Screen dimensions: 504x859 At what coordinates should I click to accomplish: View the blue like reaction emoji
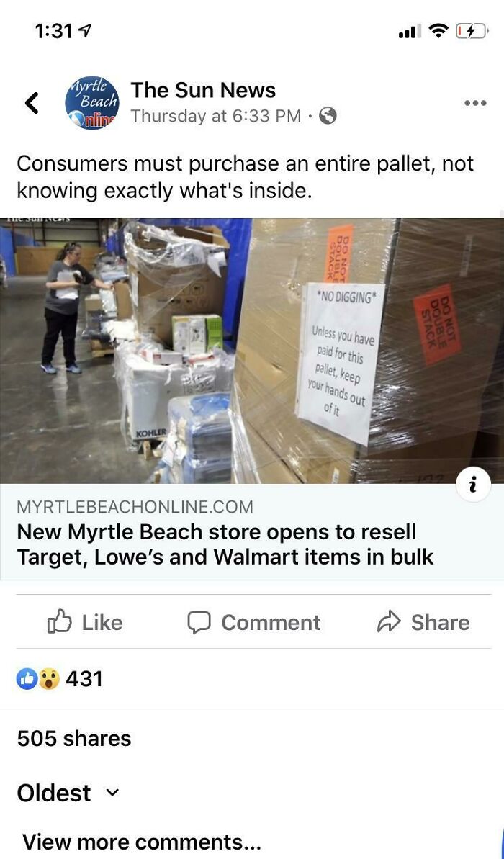pos(29,679)
